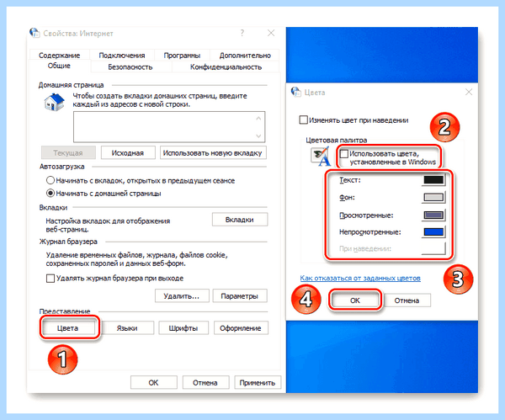
Task: Open the Цвета button in Представление
Action: tap(68, 328)
